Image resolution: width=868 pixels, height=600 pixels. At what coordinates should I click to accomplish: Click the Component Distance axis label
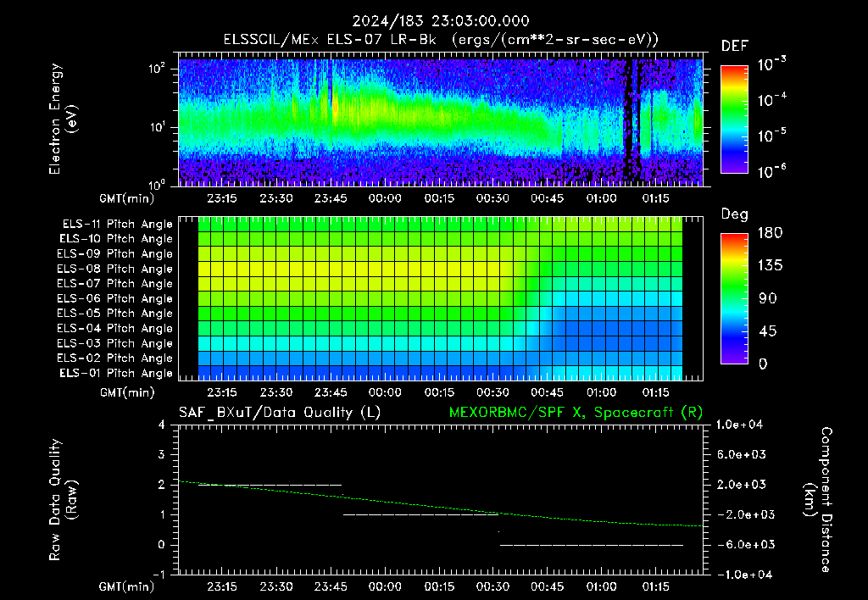pyautogui.click(x=818, y=500)
